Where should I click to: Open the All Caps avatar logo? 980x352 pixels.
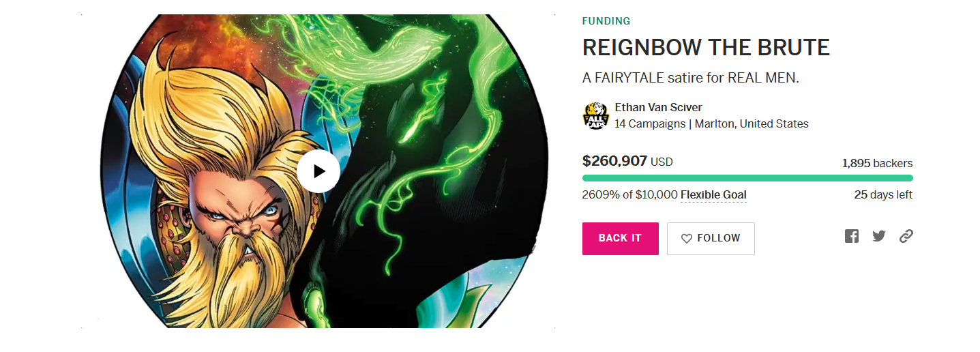click(595, 116)
